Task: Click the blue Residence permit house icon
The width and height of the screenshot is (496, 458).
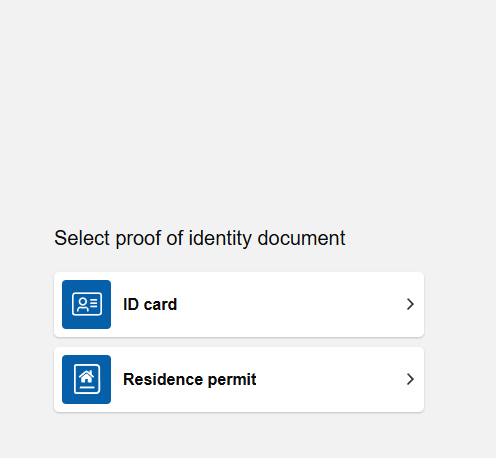Action: coord(86,379)
